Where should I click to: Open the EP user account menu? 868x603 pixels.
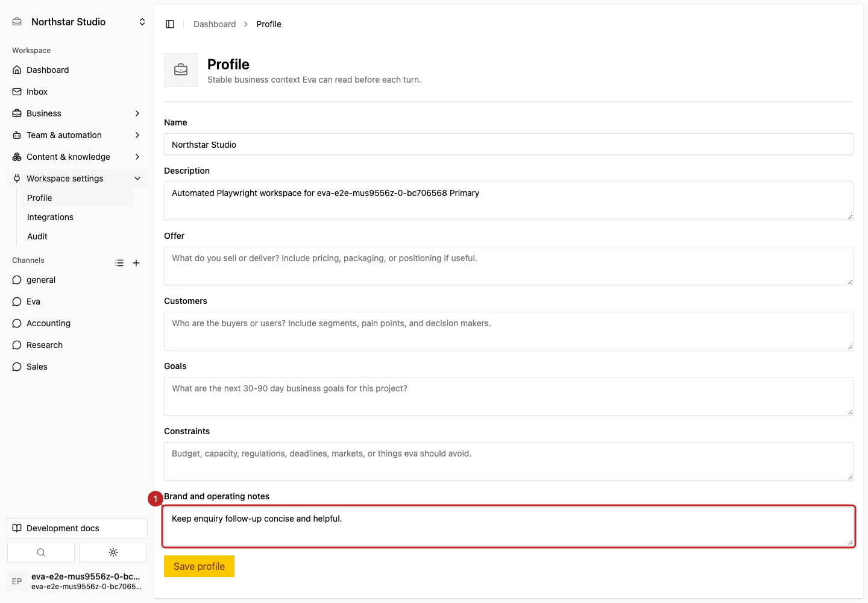click(77, 581)
